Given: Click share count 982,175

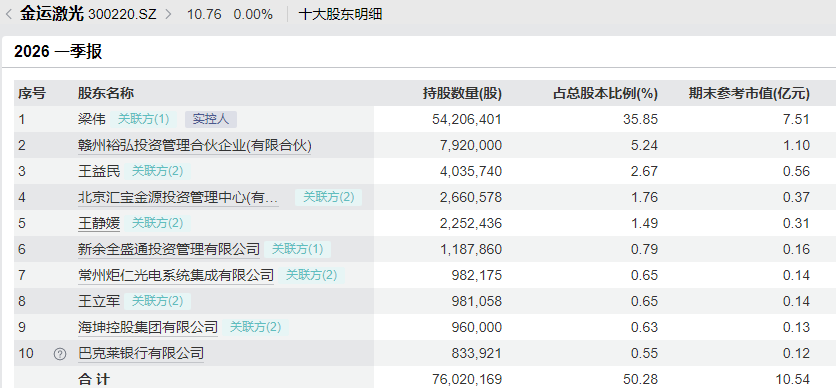Looking at the screenshot, I should (x=478, y=276).
